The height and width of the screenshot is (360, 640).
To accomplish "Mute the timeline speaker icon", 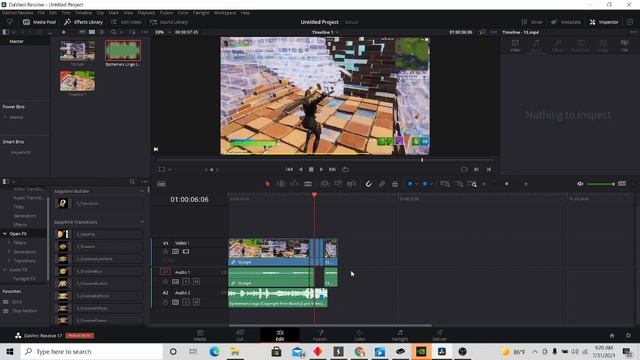I will pos(580,184).
